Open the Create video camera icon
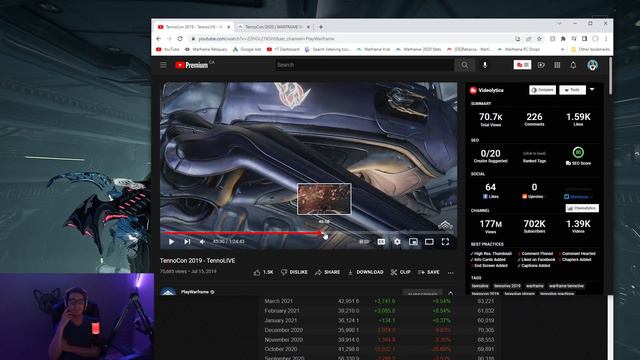 (x=541, y=65)
